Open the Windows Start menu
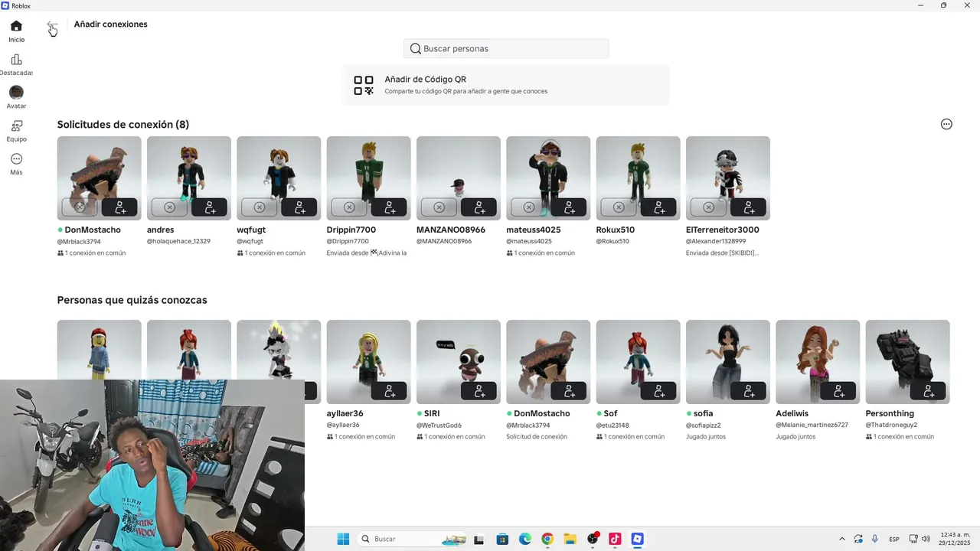 point(343,539)
